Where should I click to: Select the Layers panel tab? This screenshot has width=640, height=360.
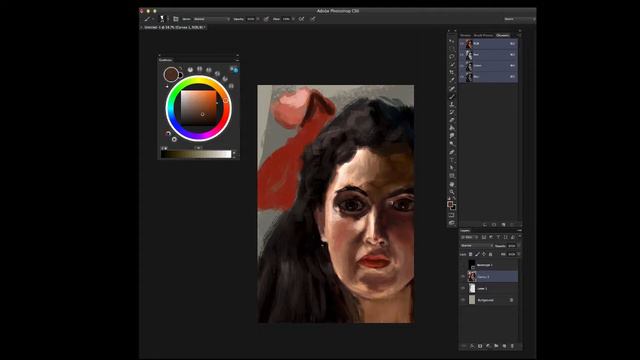click(465, 231)
